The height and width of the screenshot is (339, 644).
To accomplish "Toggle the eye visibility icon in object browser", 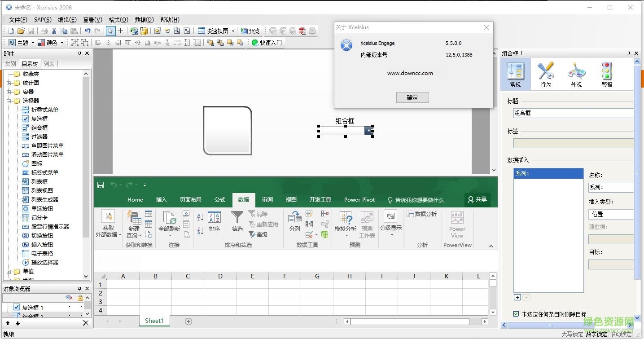I will click(69, 298).
